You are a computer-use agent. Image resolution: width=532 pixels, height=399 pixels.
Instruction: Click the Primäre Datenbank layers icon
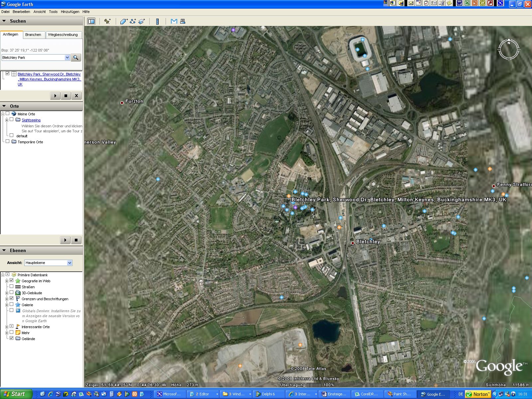14,275
